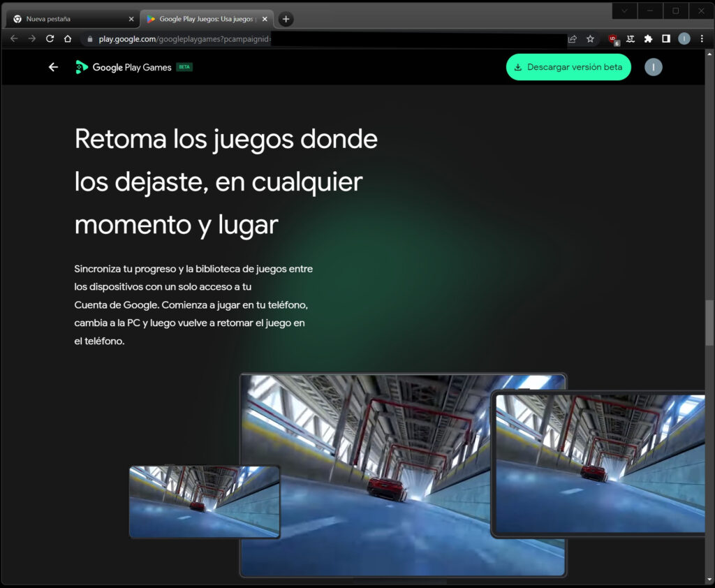Screen dimensions: 715x588
Task: Select the Google Play Juegos tab
Action: (202, 19)
